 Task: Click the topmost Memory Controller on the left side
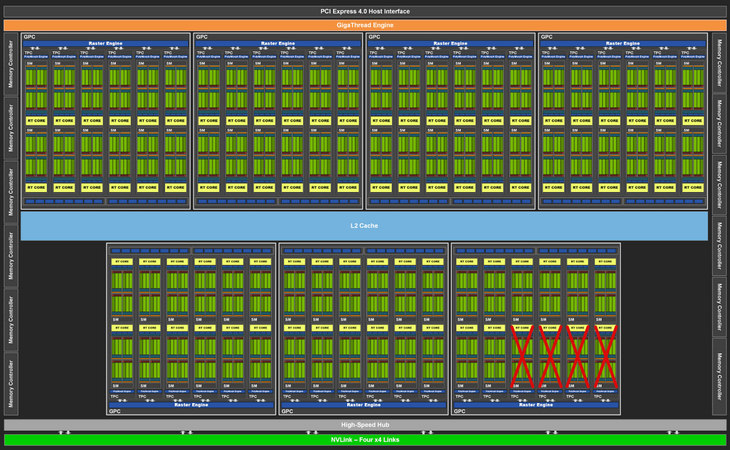click(11, 62)
